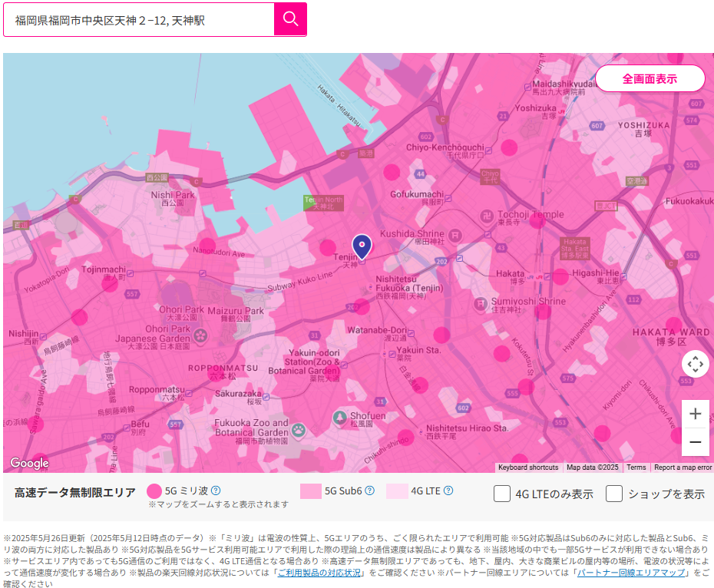
Task: Click the Google logo on map
Action: (x=30, y=463)
